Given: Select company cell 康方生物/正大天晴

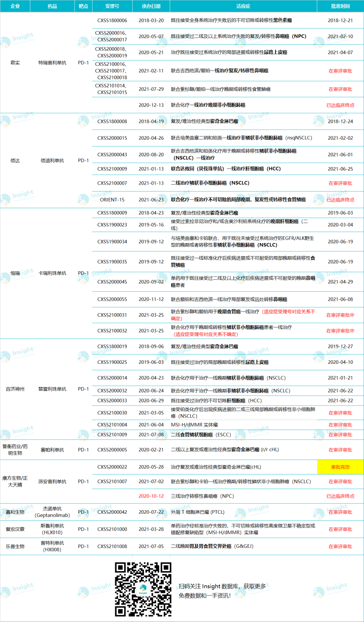Looking at the screenshot, I should [x=15, y=482].
